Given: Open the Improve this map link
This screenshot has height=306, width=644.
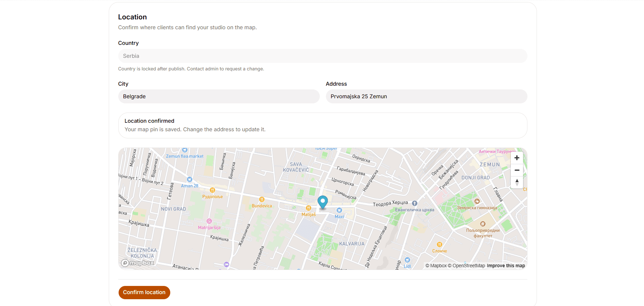Looking at the screenshot, I should [506, 266].
